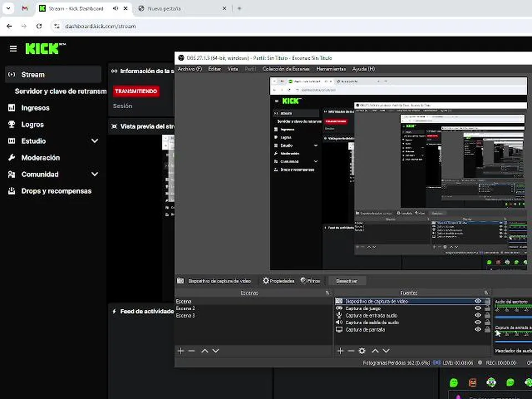
Task: Add a new scene with plus icon
Action: [x=181, y=351]
